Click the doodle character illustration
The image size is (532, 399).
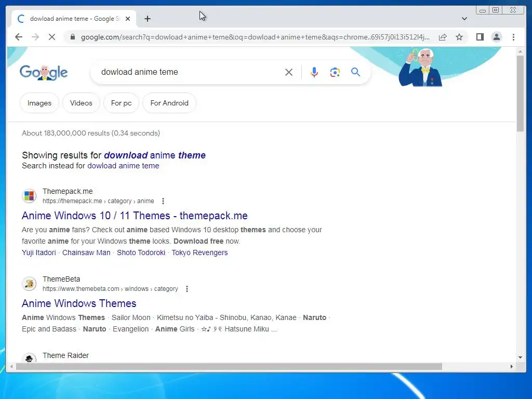tap(421, 68)
